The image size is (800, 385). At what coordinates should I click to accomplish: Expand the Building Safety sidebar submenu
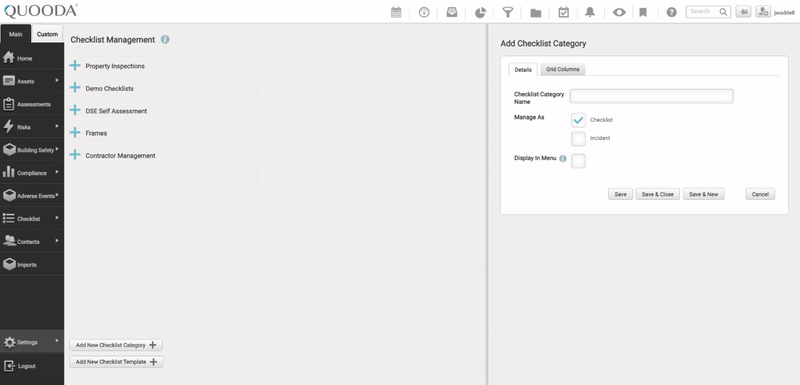[57, 149]
